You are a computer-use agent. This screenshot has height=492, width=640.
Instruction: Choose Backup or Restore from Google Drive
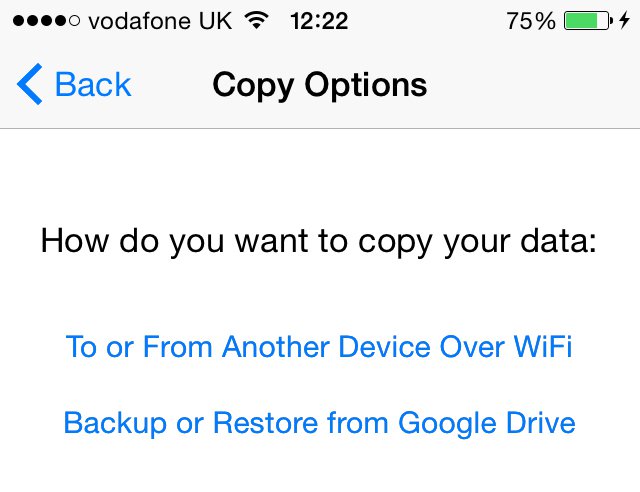319,423
